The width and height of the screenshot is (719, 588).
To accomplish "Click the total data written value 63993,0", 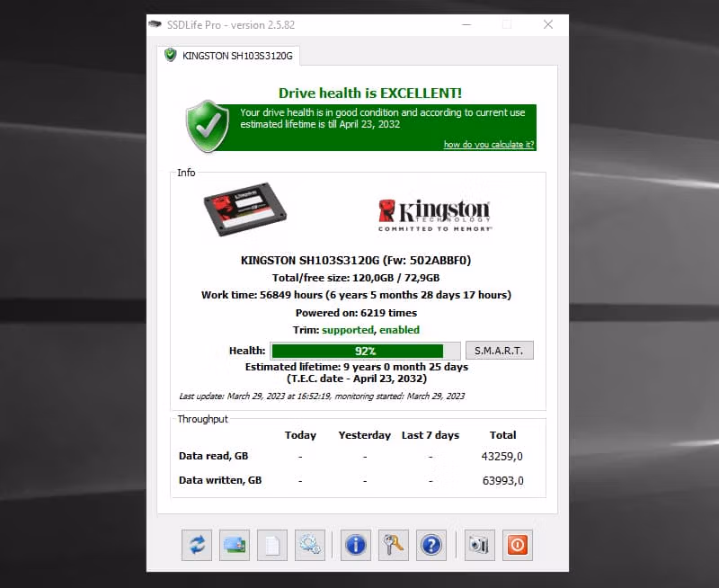I will [x=503, y=481].
